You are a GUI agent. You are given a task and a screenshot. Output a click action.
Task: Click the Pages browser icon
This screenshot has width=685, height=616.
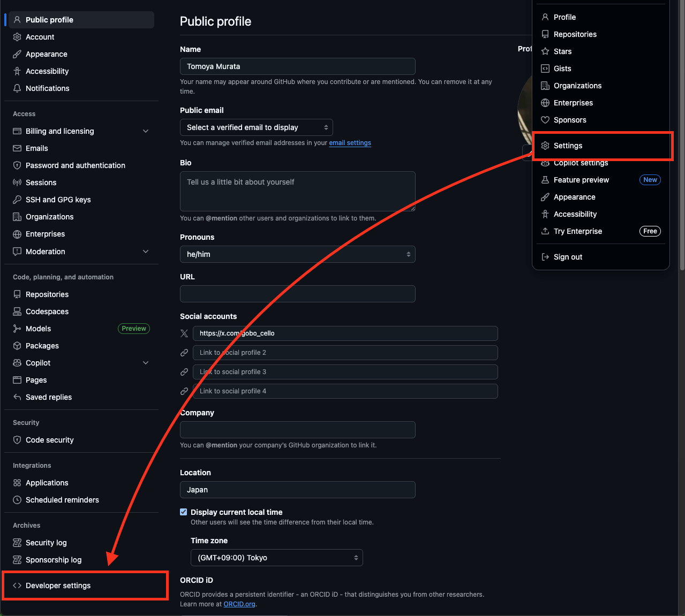click(17, 380)
